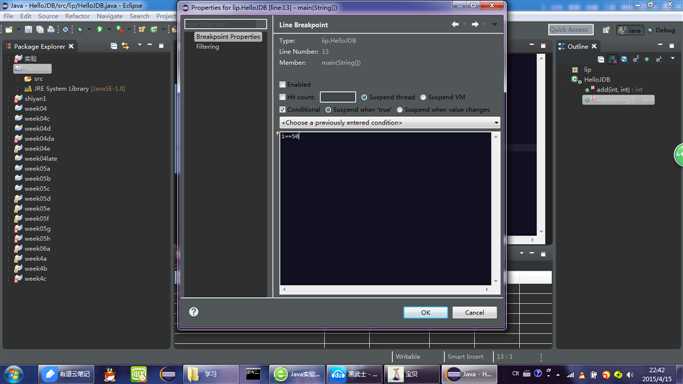Screen dimensions: 683x384
Task: Click the condition editor vertical scrollbar
Action: click(x=495, y=209)
